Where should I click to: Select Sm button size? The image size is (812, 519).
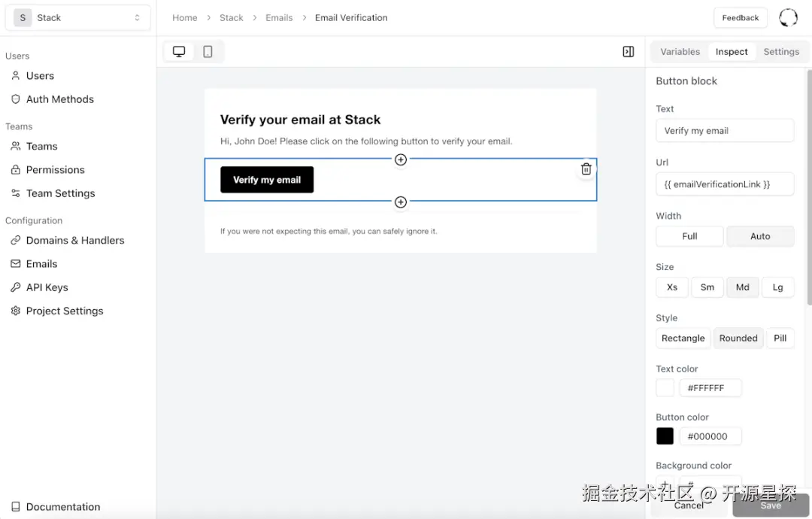(707, 287)
